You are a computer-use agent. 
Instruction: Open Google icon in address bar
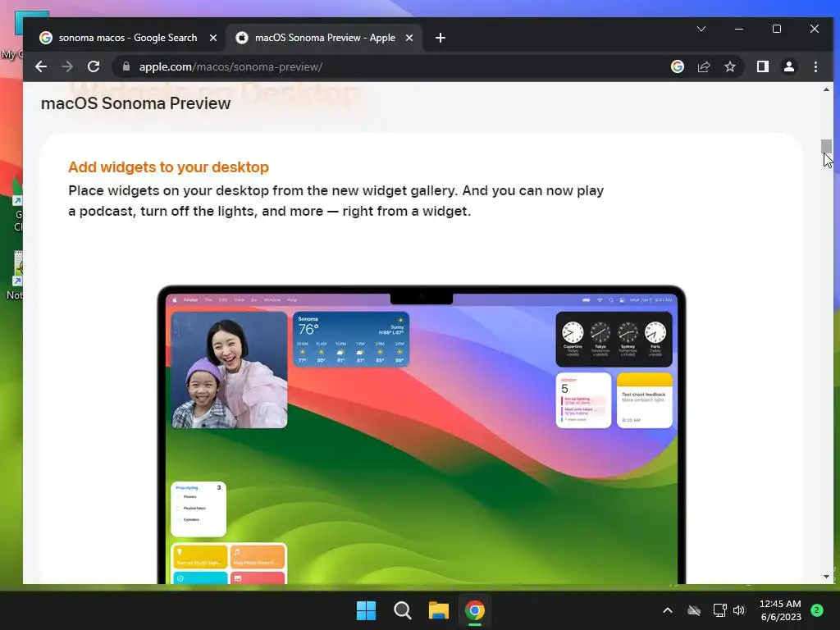(x=678, y=66)
